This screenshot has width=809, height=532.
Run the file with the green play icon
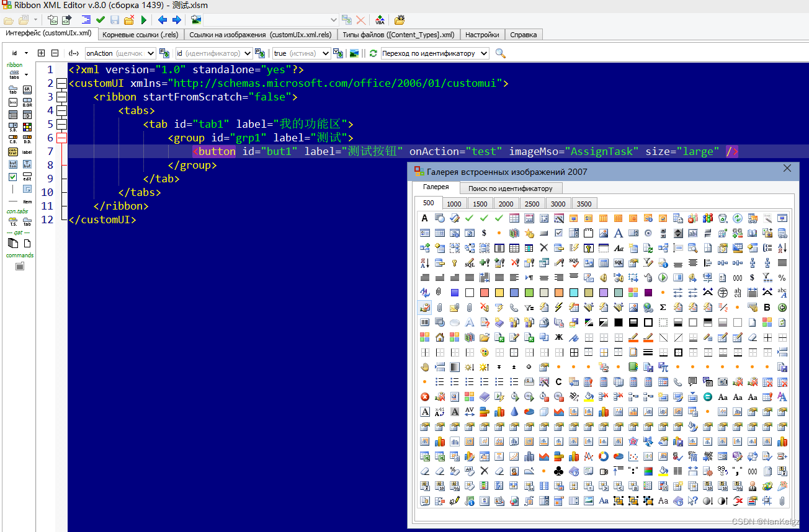coord(143,19)
